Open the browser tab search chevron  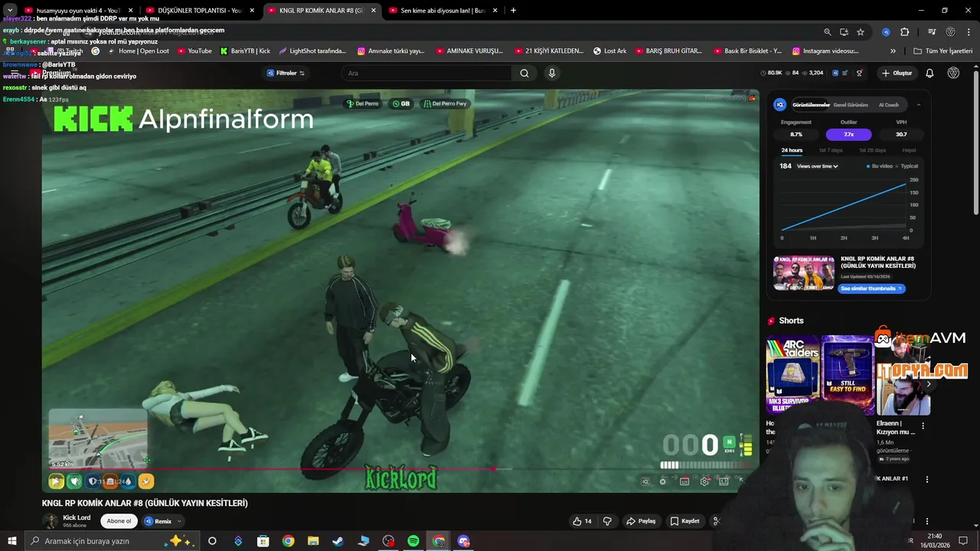tap(10, 11)
